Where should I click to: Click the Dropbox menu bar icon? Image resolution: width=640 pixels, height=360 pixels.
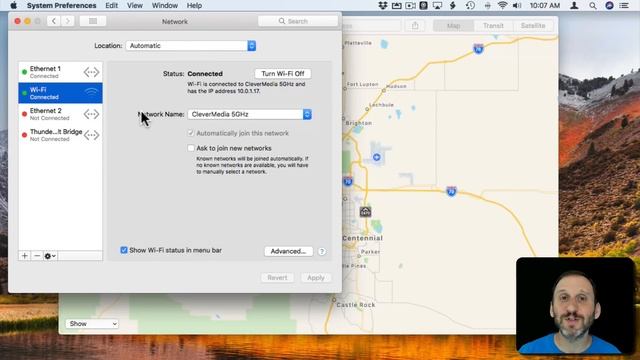[x=383, y=5]
